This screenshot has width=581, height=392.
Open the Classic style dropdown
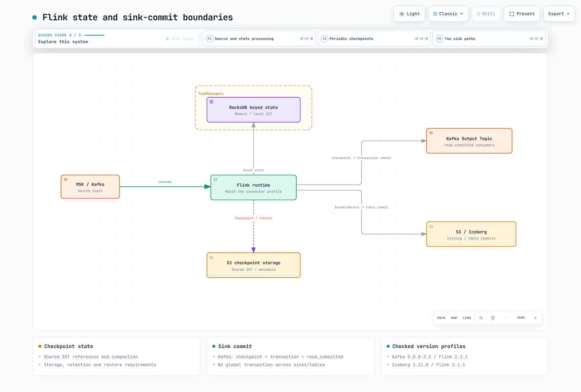(x=448, y=14)
